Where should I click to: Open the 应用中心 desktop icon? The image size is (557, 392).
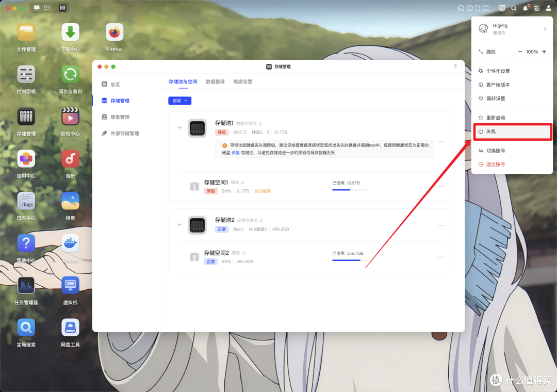point(26,159)
